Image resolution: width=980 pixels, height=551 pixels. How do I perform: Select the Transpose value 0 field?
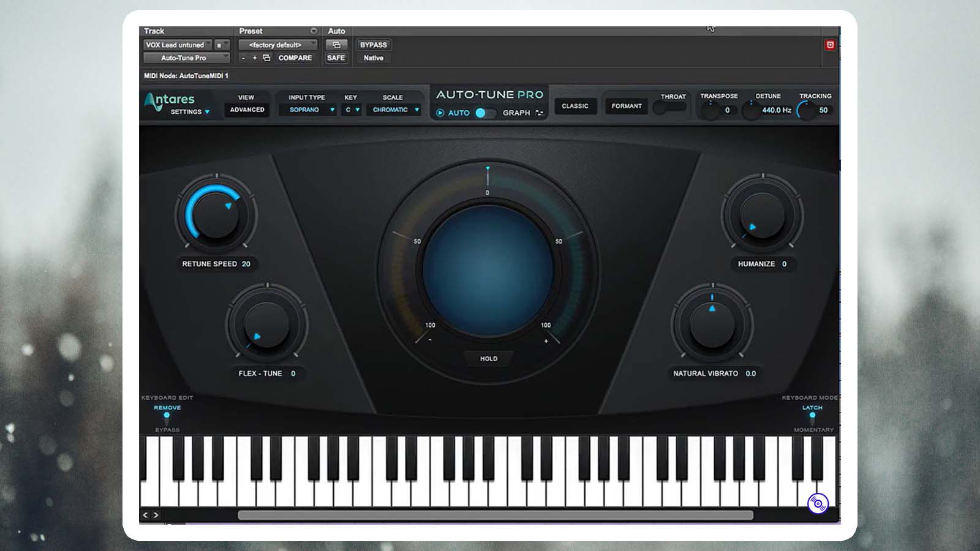(x=727, y=110)
